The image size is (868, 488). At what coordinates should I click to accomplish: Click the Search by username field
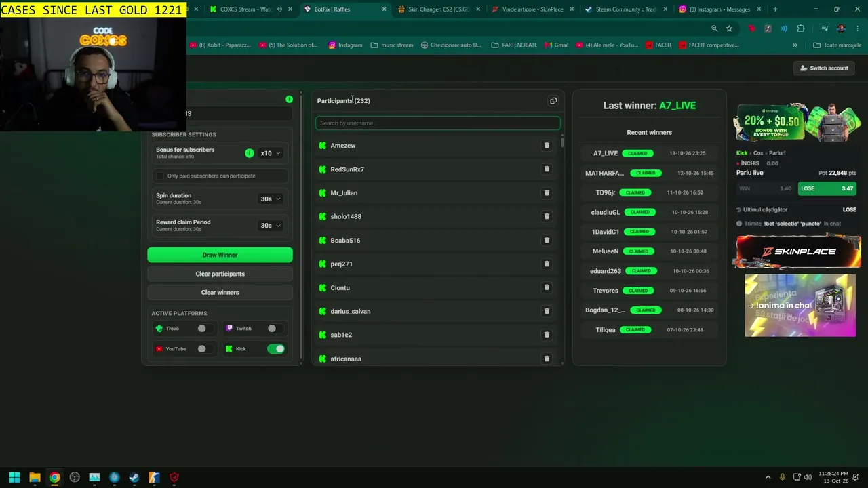pos(438,123)
